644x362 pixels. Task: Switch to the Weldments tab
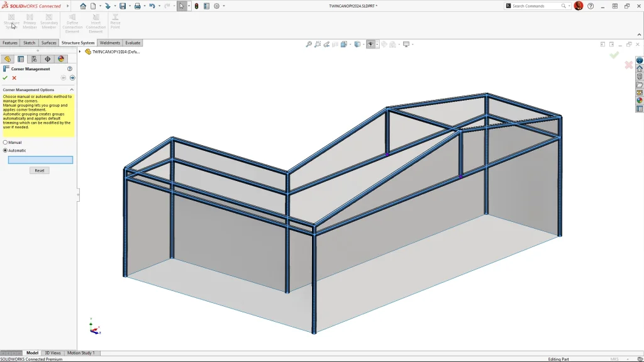pos(110,43)
